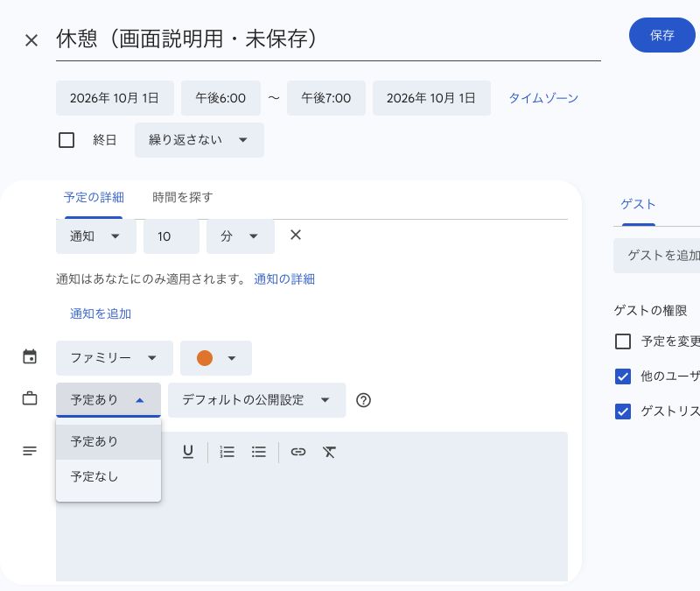Clear formatting in the description toolbar

tap(329, 452)
